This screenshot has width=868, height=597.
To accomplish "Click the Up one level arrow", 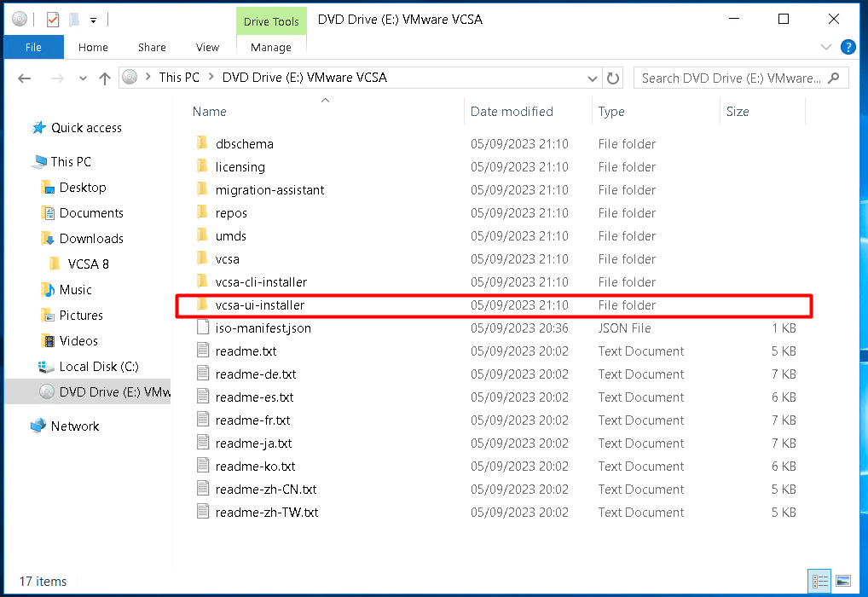I will pyautogui.click(x=105, y=78).
